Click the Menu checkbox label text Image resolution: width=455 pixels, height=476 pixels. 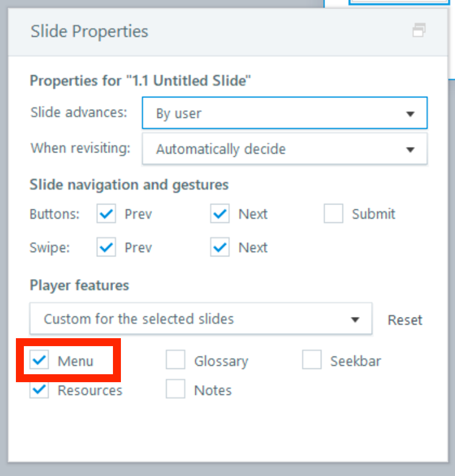coord(75,361)
